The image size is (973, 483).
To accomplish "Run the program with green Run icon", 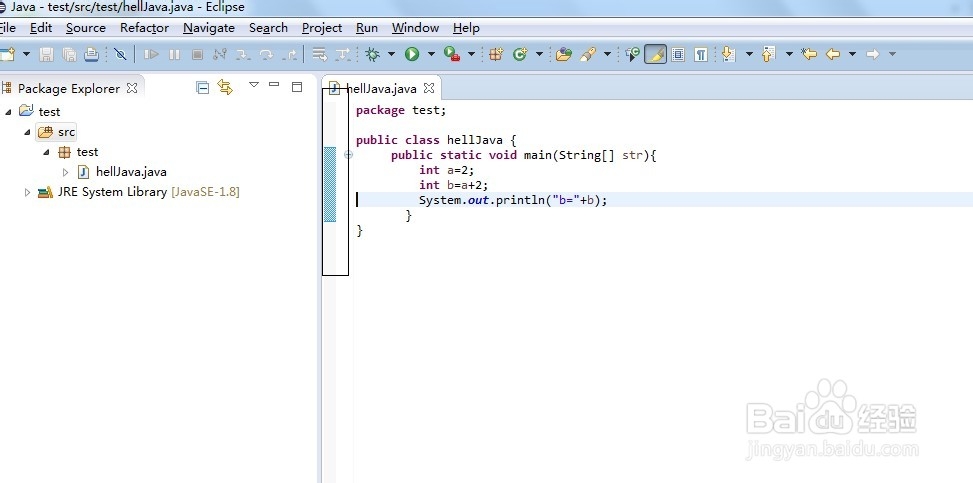I will pyautogui.click(x=412, y=55).
